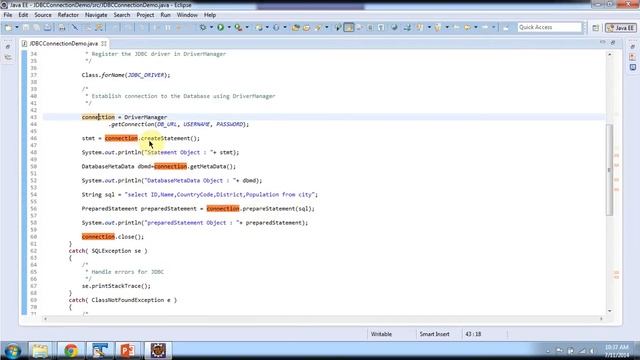Screen dimensions: 640x360
Task: Open the Windows Start button
Action: pyautogui.click(x=12, y=351)
